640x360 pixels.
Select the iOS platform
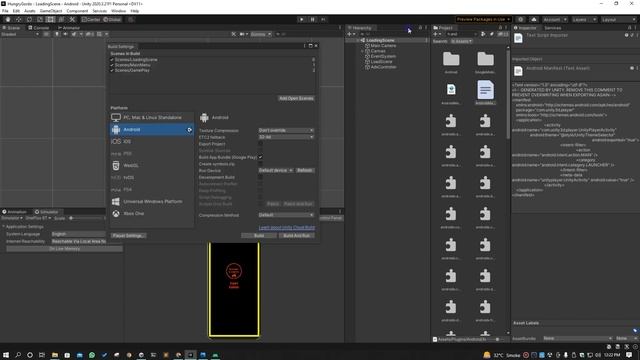pyautogui.click(x=152, y=141)
